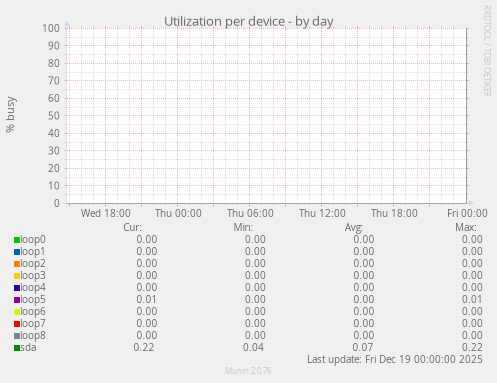Click the 'Thu 06:00' x-axis label
This screenshot has width=497, height=383.
[x=250, y=213]
